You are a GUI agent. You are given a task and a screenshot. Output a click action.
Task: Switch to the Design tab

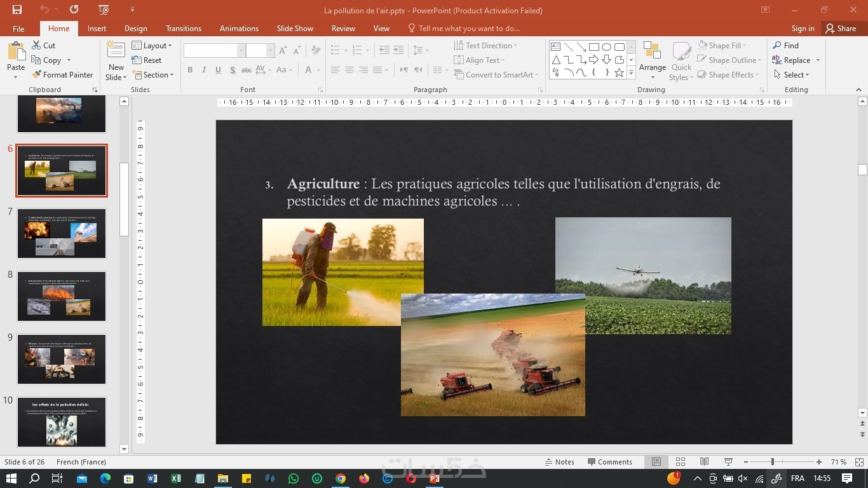coord(135,29)
